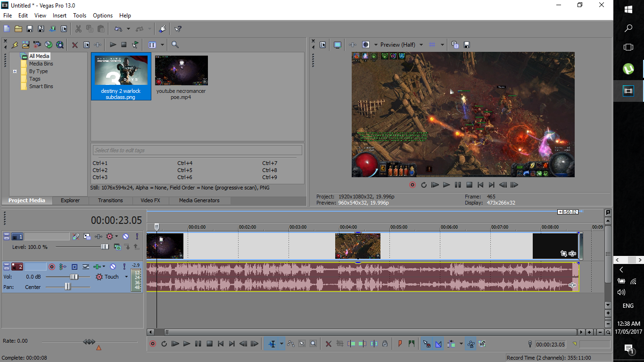Image resolution: width=644 pixels, height=362 pixels.
Task: Save the project with floppy icon
Action: point(30,29)
